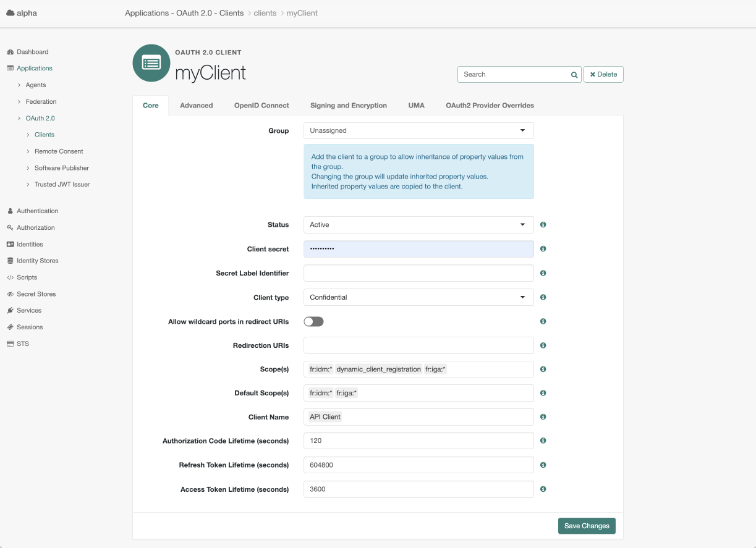
Task: Switch to the Advanced tab
Action: point(196,105)
